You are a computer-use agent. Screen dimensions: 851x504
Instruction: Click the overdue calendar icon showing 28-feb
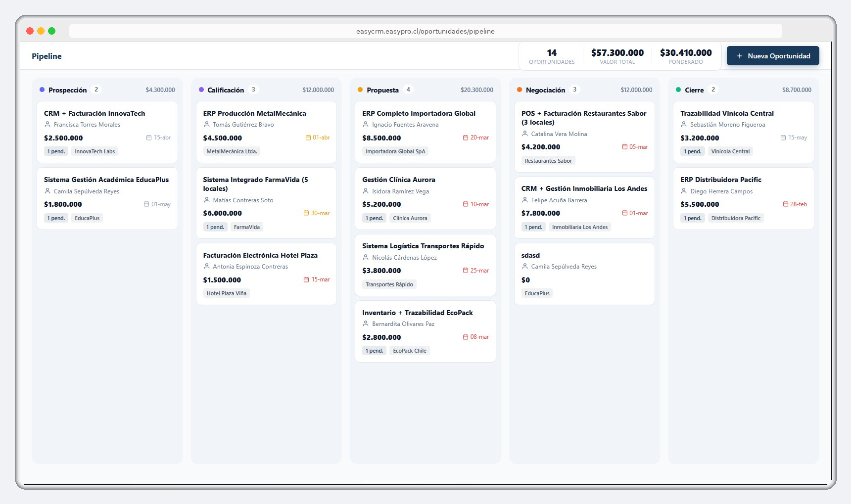pyautogui.click(x=785, y=204)
